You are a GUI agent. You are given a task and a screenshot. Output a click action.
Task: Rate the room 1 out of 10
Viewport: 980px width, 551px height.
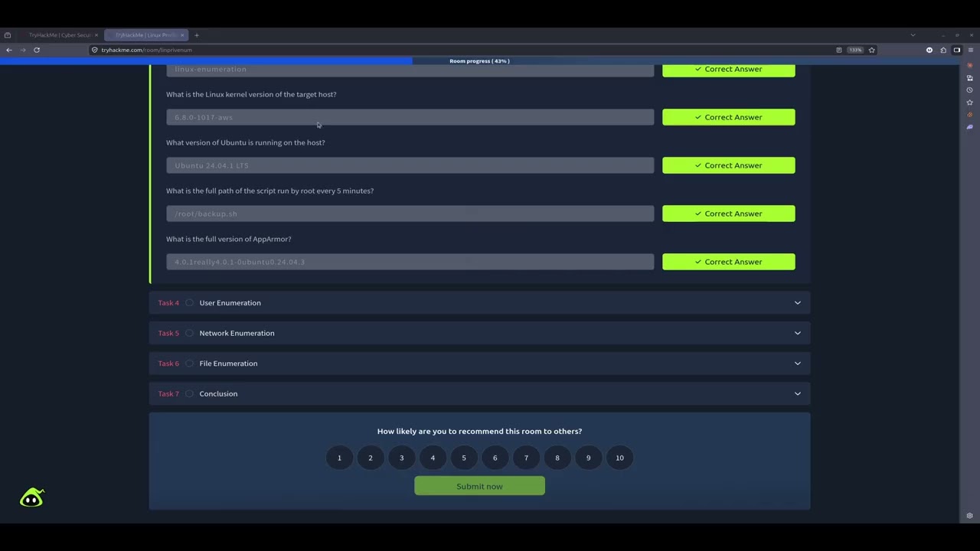pyautogui.click(x=339, y=458)
